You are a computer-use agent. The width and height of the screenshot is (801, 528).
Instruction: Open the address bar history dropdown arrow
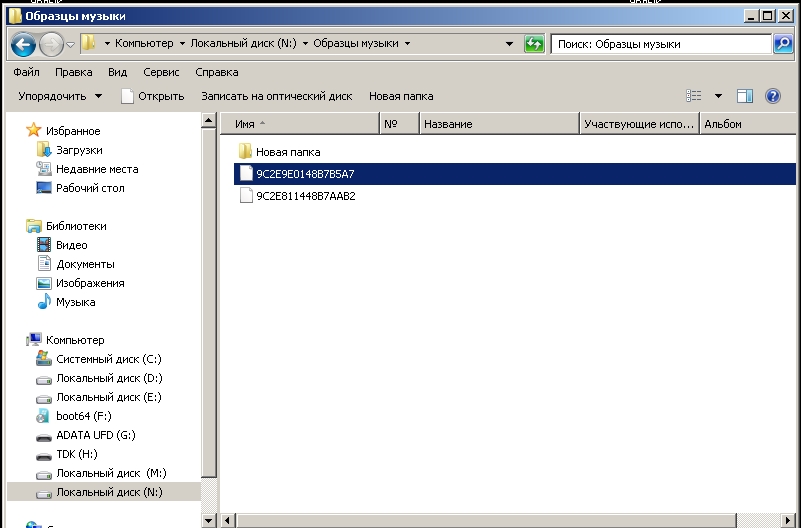509,44
